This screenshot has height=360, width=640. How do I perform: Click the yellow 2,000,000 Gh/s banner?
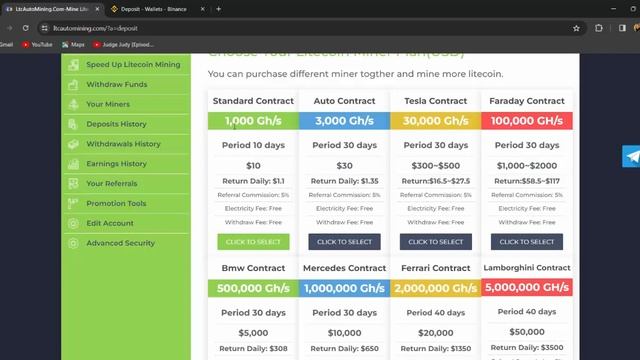click(x=436, y=288)
